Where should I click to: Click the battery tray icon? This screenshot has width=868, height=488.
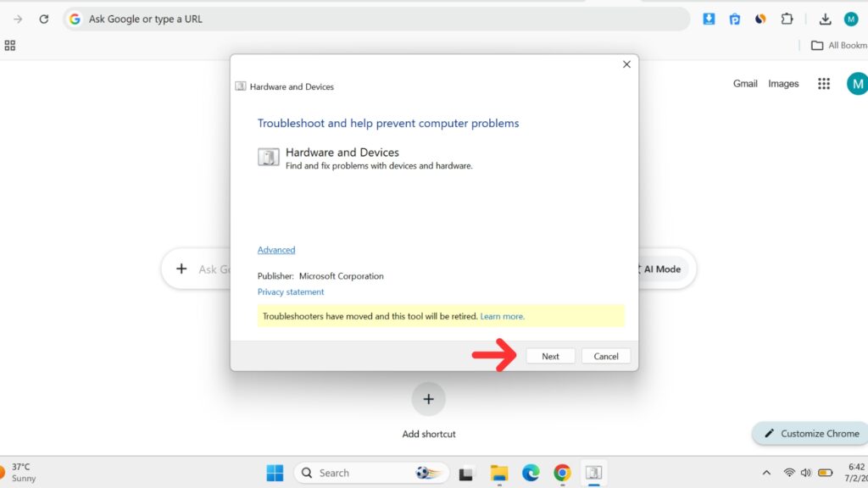tap(826, 473)
